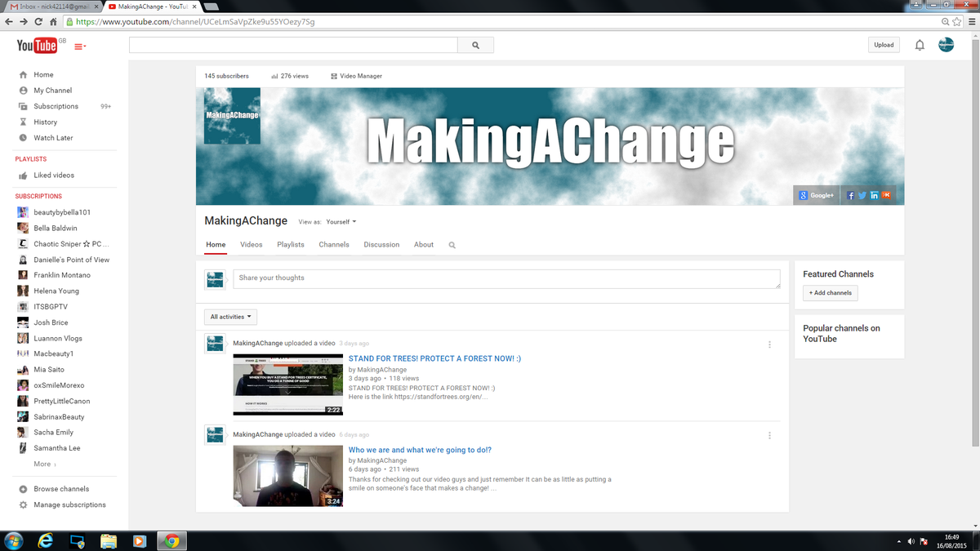
Task: Click the Watch Later clock icon
Action: (23, 138)
